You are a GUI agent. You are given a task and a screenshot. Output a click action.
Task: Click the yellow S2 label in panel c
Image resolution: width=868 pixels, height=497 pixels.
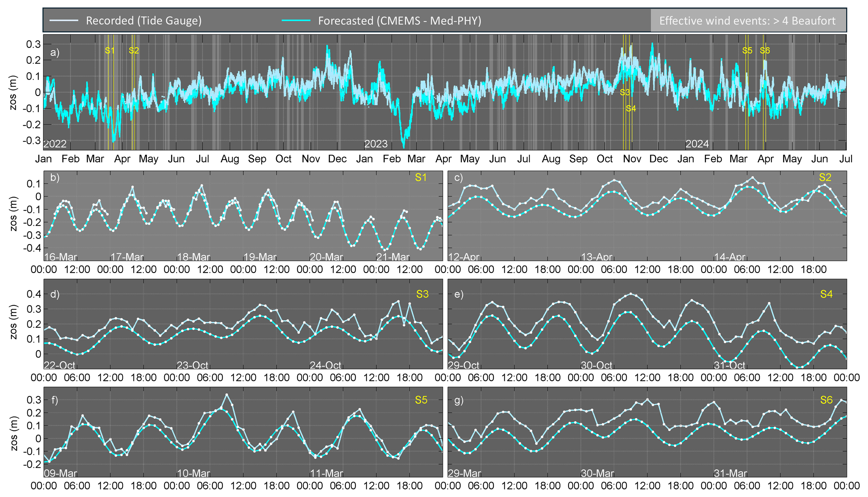click(x=825, y=177)
